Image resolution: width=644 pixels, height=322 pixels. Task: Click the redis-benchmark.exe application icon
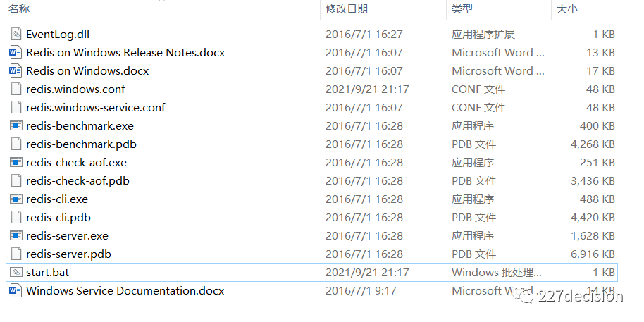click(x=16, y=126)
